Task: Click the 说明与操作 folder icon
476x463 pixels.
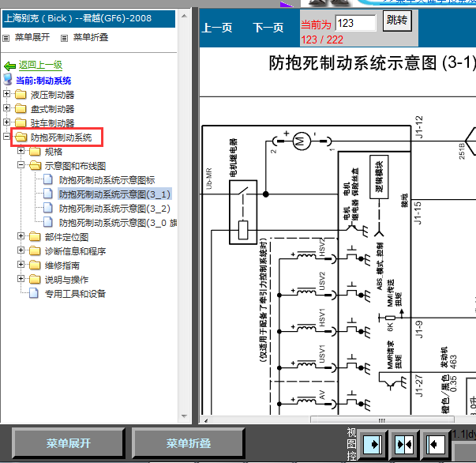Action: click(x=35, y=279)
